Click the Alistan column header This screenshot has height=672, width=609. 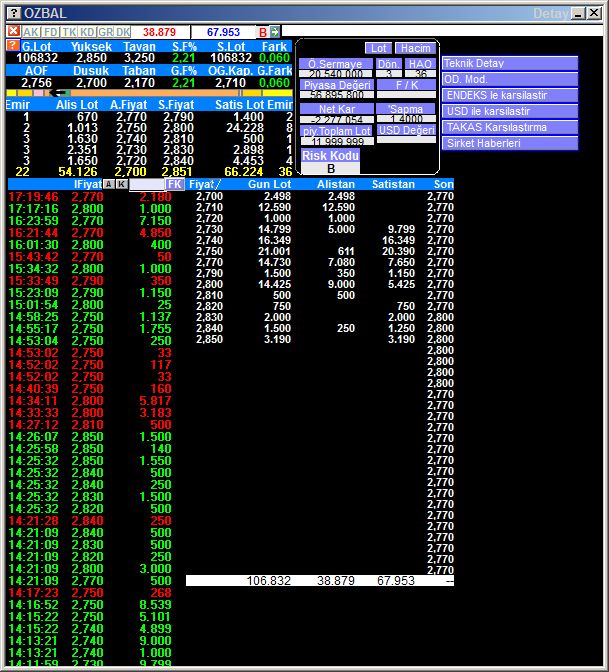(x=336, y=184)
